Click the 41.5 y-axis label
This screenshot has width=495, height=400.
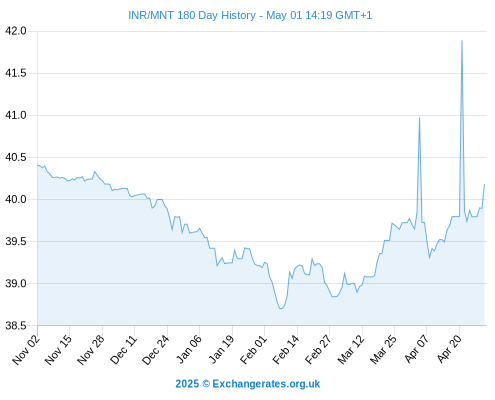16,73
